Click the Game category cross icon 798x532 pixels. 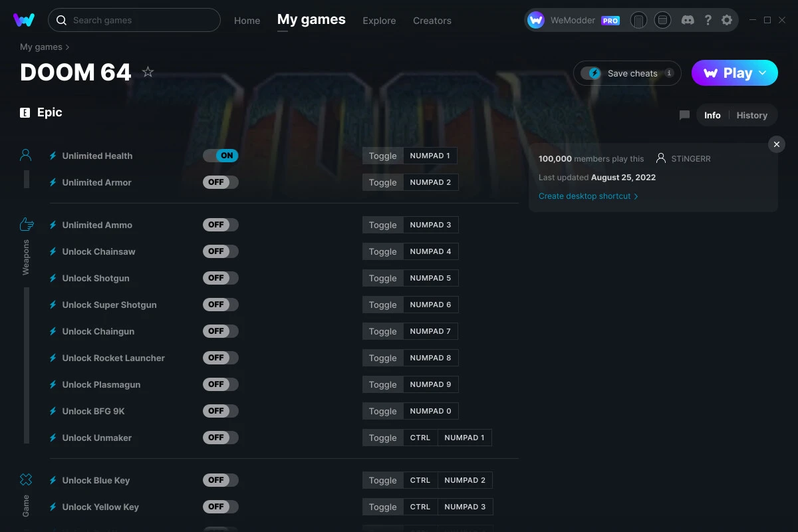[x=26, y=479]
